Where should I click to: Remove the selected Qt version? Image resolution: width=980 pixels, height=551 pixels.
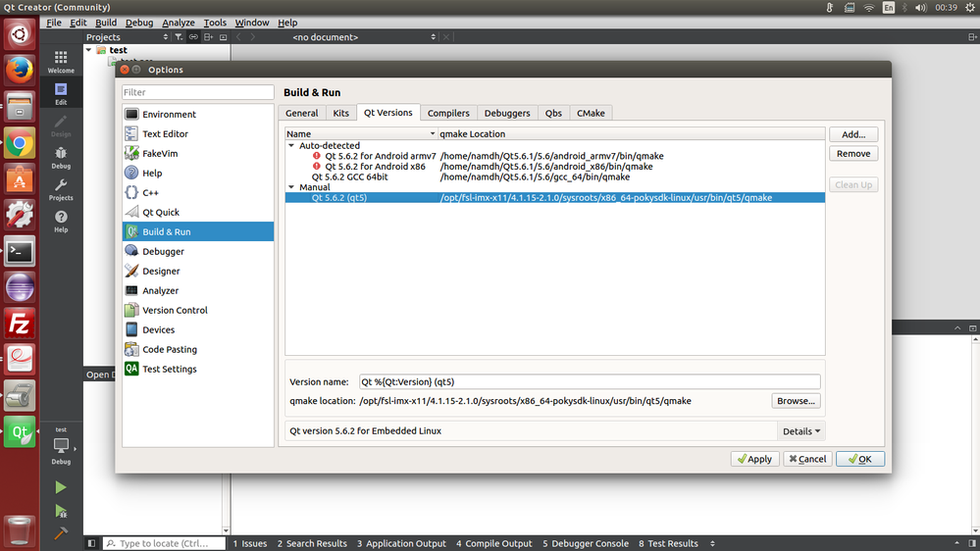pyautogui.click(x=853, y=154)
